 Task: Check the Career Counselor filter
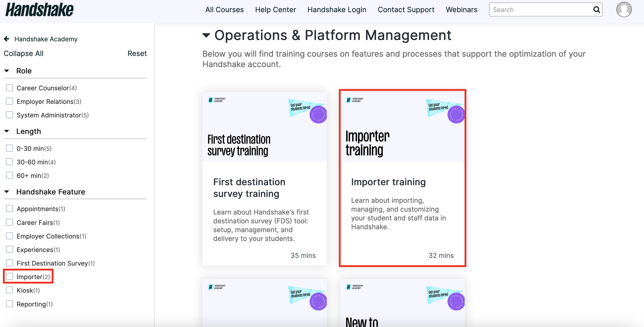coord(9,88)
